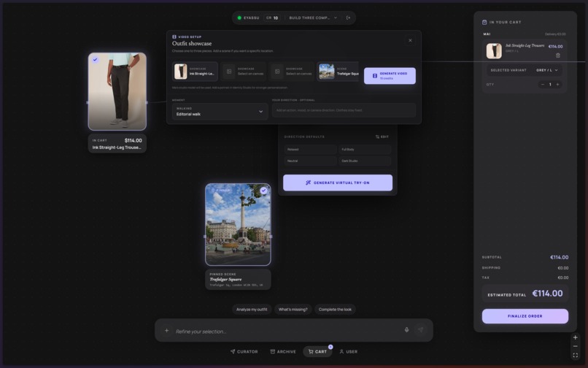Zoom in the canvas with plus icon
588x368 pixels.
point(576,337)
